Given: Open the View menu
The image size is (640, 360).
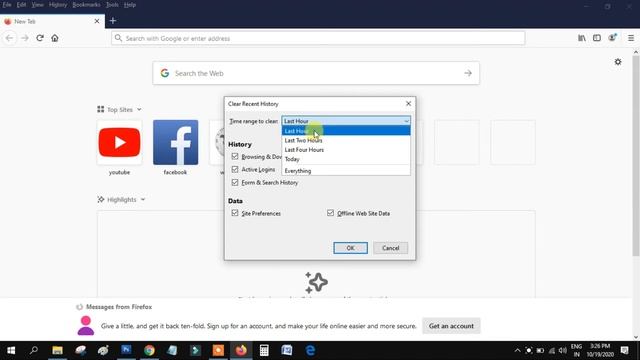Looking at the screenshot, I should (37, 5).
